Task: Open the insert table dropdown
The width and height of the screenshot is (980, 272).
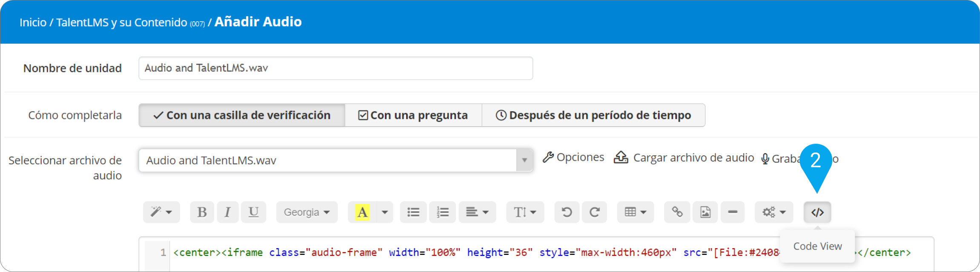Action: 636,212
